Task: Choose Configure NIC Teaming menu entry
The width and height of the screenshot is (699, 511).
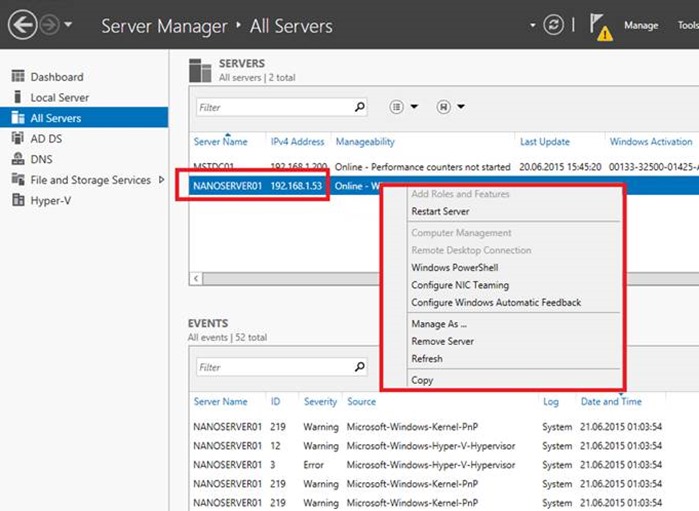Action: [x=460, y=285]
